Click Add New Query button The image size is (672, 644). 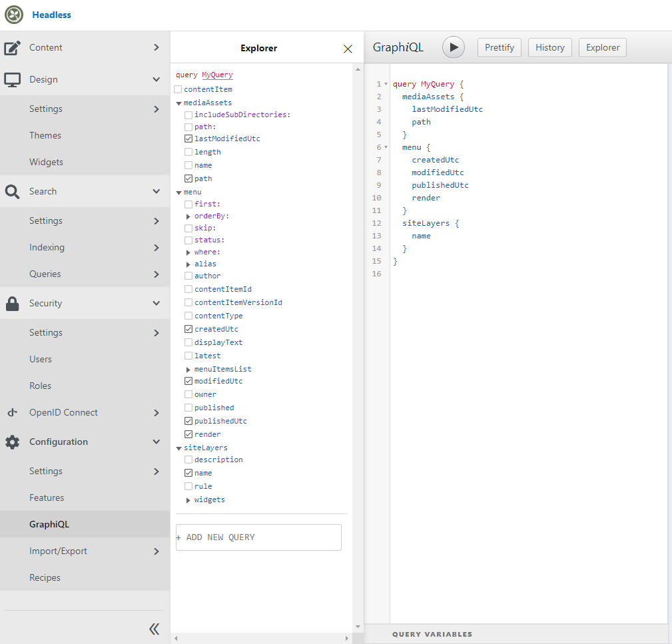(x=258, y=537)
